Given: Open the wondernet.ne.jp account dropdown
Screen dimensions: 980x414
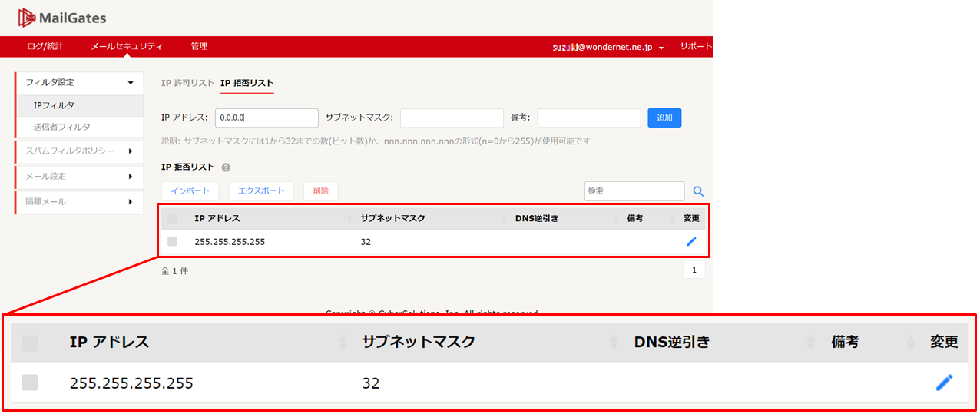Looking at the screenshot, I should (608, 47).
